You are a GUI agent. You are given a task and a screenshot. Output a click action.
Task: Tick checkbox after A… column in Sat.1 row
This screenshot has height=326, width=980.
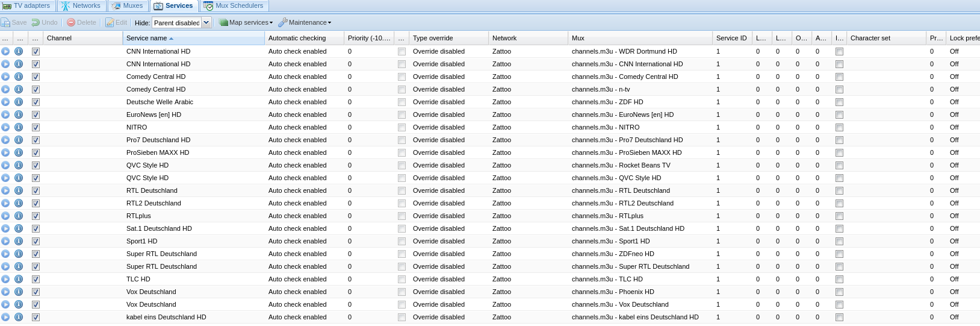coord(839,228)
